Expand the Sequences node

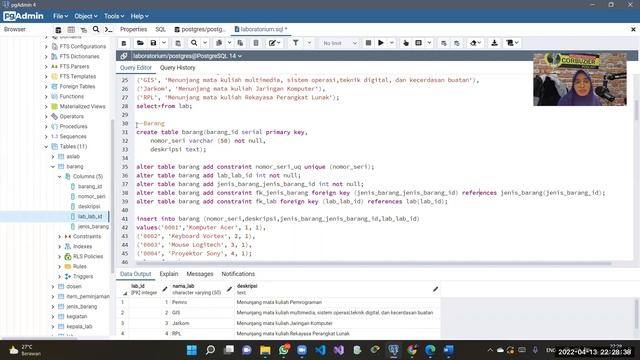46,136
